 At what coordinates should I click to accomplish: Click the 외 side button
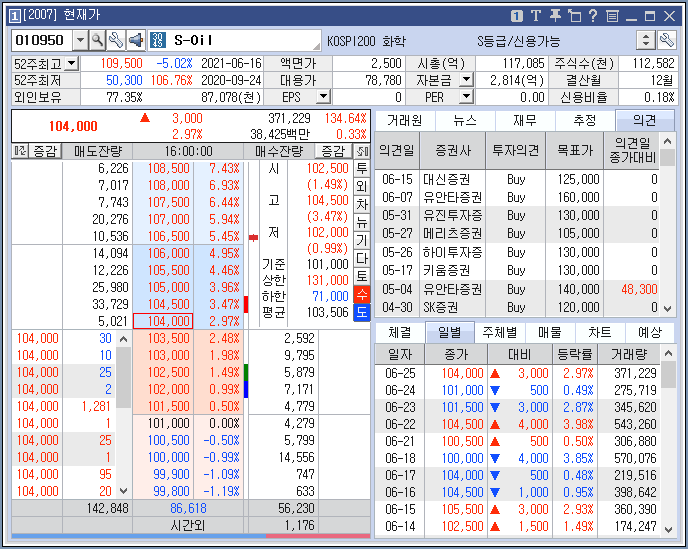[362, 187]
